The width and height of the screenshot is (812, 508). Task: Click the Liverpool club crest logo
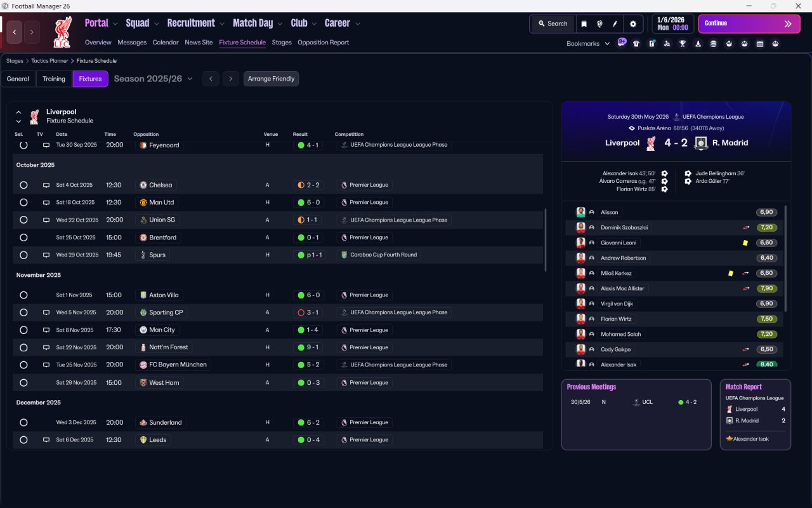coord(62,32)
